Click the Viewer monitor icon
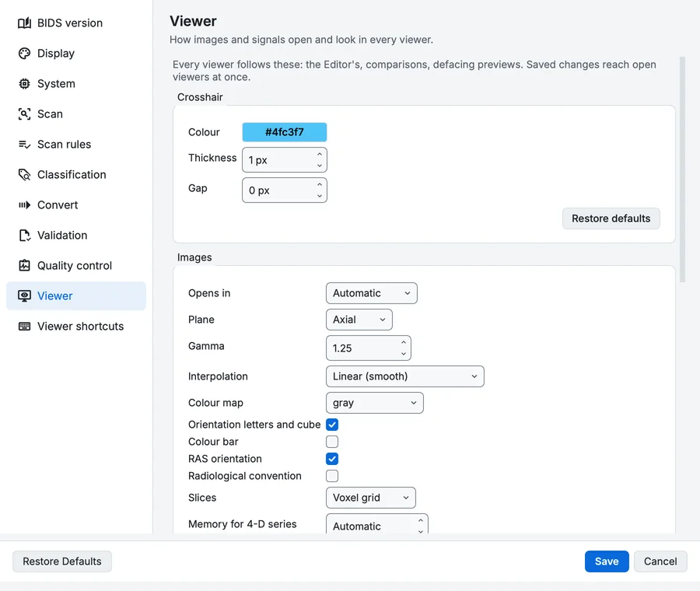This screenshot has height=591, width=700. click(x=25, y=296)
